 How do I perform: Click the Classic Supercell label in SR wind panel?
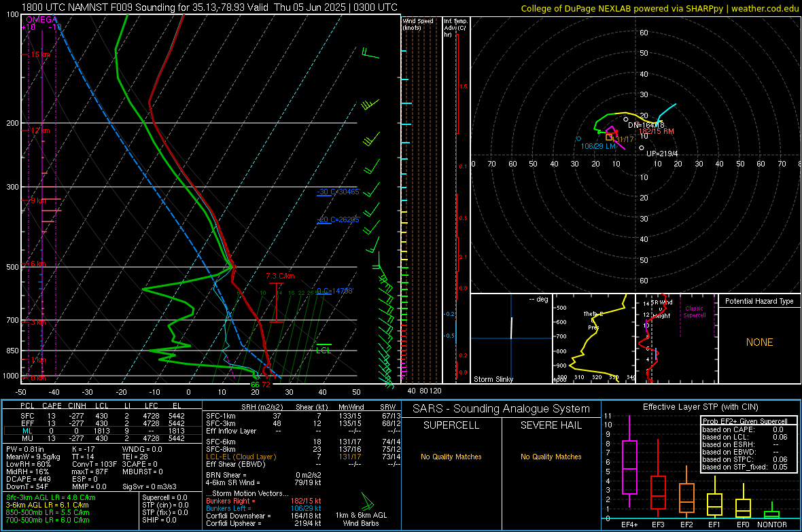pos(694,312)
